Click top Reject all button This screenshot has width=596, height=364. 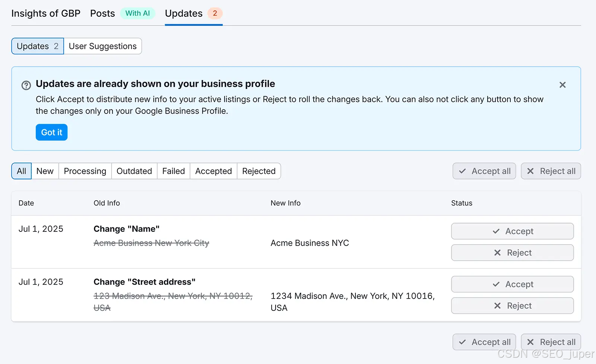click(x=551, y=171)
